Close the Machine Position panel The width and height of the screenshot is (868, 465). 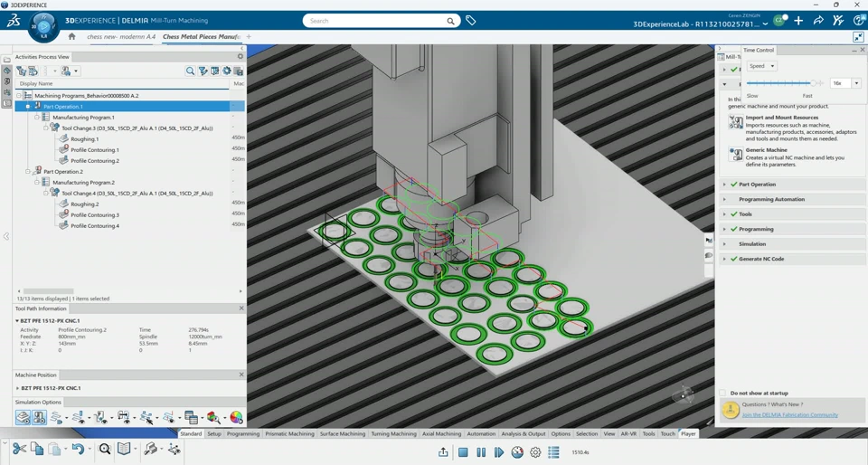click(x=241, y=375)
